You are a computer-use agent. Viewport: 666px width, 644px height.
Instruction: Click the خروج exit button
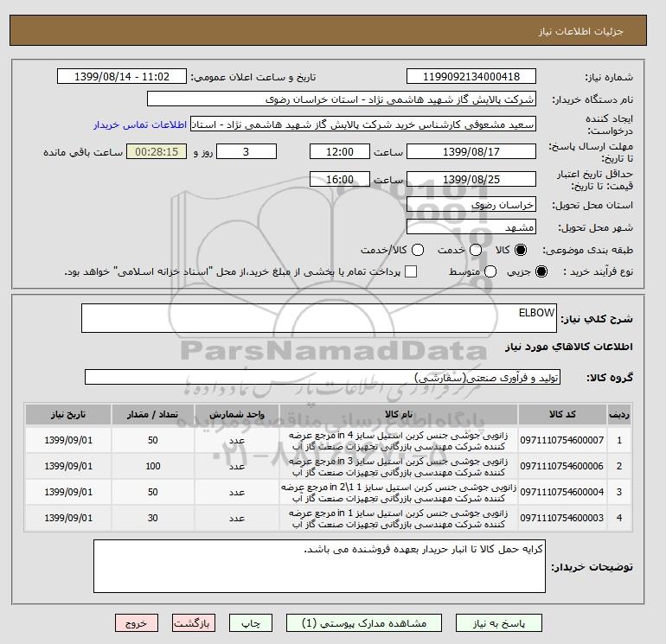(137, 623)
